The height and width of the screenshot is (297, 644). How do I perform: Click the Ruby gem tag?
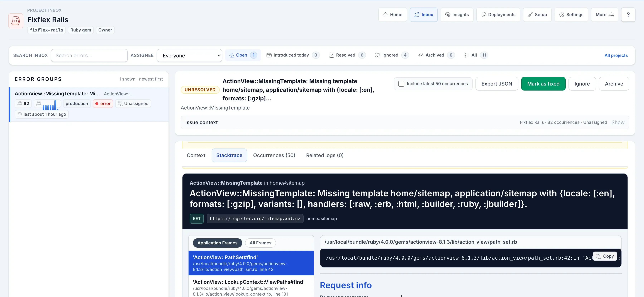click(x=81, y=30)
